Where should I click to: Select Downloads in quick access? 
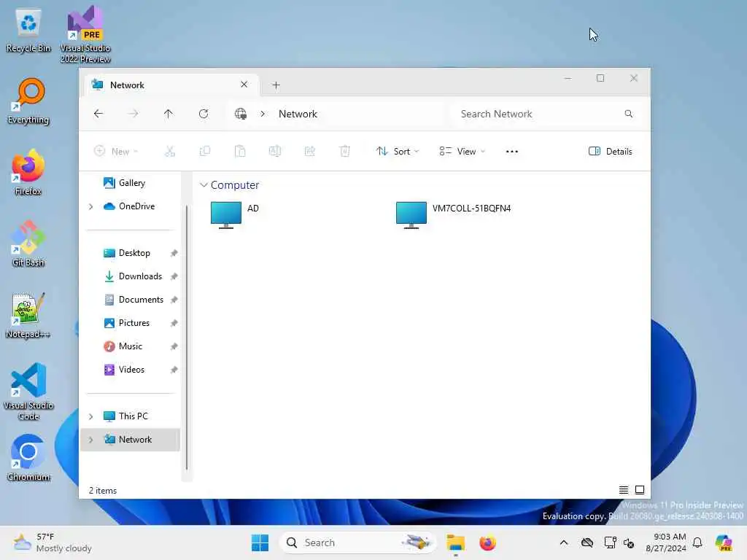(131, 276)
